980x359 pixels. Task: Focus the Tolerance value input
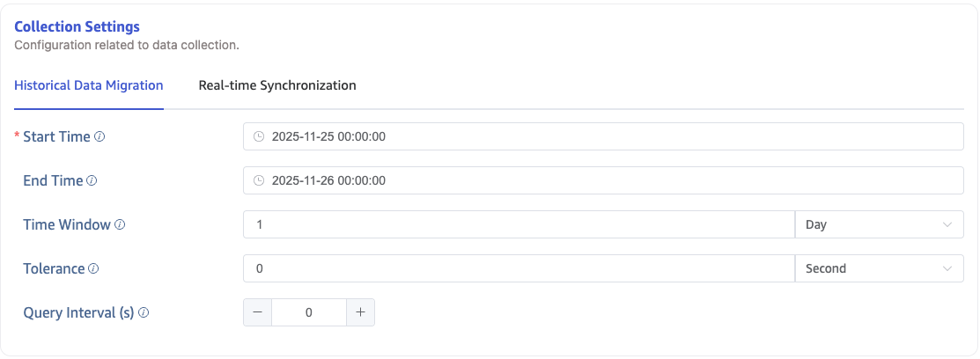pos(519,268)
